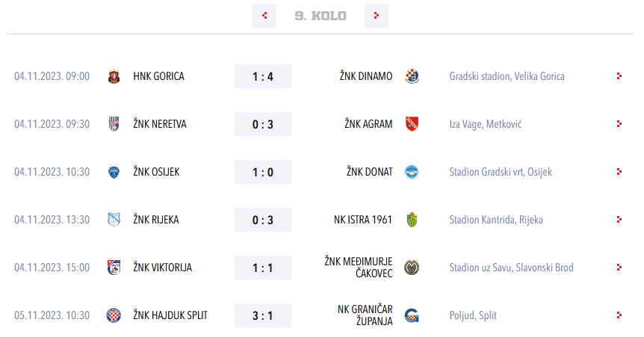Open the 1 : 4 score result
The height and width of the screenshot is (337, 644).
(262, 76)
